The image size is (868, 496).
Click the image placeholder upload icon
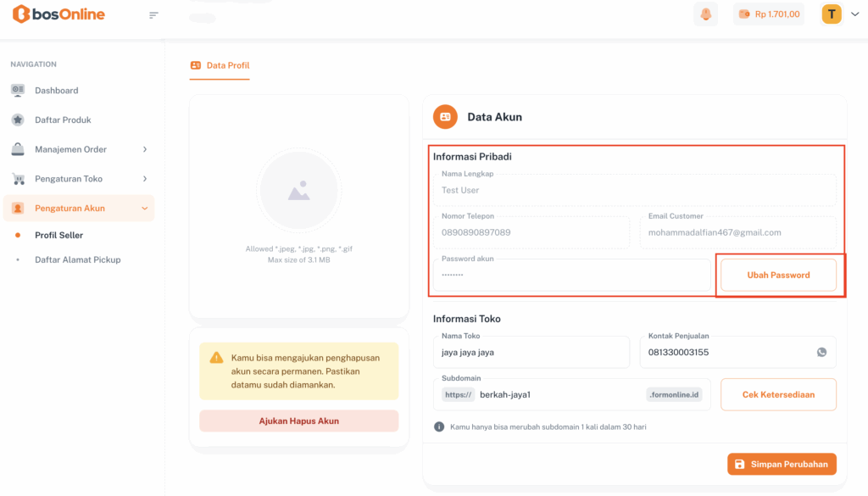(x=298, y=192)
